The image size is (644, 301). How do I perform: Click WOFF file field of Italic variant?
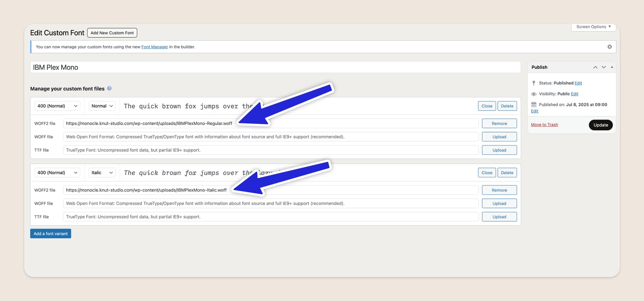click(x=271, y=203)
